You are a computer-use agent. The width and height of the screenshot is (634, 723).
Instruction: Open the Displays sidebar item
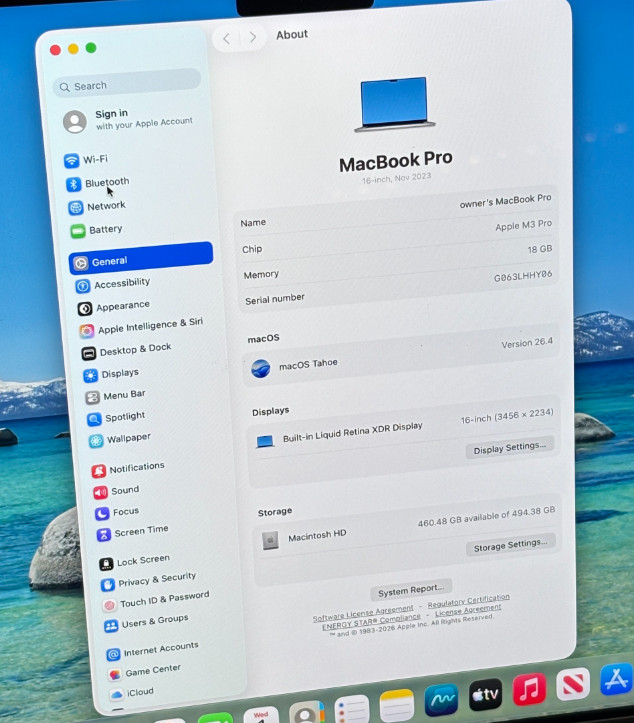pyautogui.click(x=111, y=374)
